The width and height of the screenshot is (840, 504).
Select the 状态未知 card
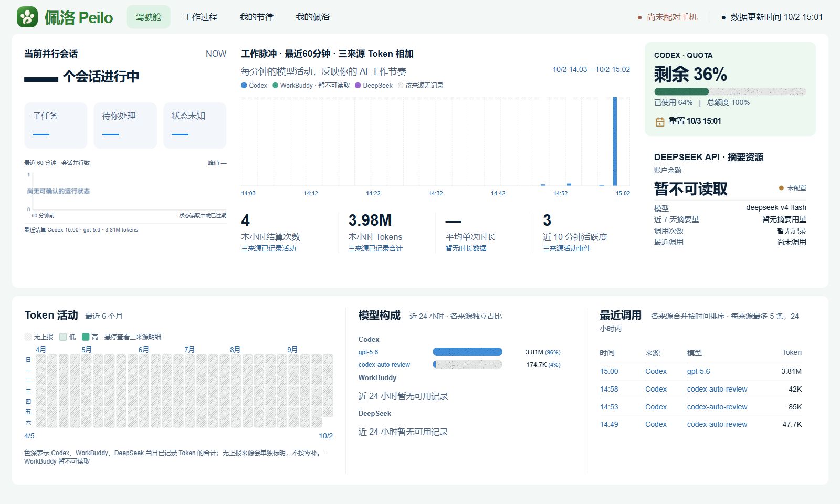coord(195,125)
